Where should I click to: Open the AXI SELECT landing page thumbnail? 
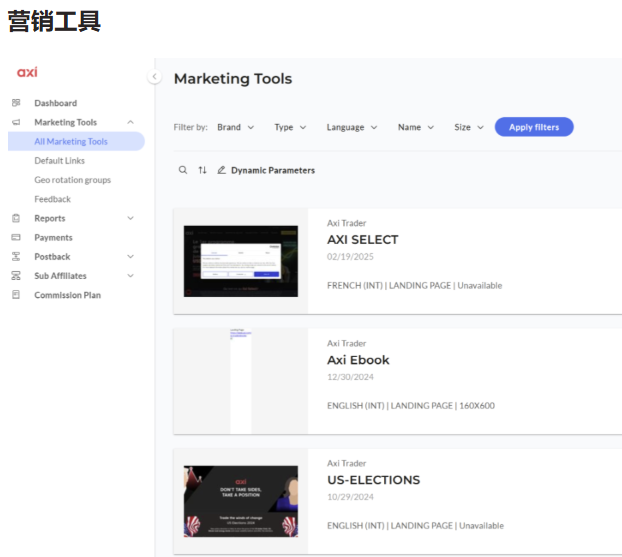point(240,261)
